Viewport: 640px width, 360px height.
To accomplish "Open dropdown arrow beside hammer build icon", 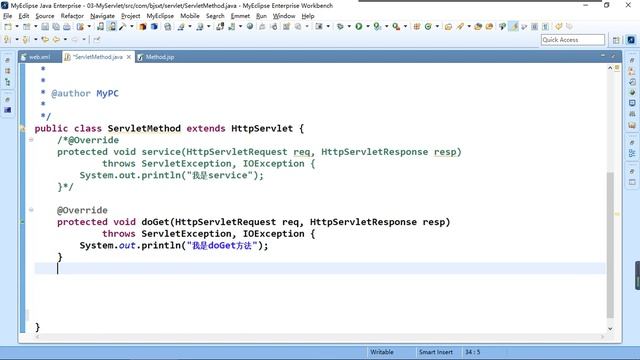I will pos(131,27).
